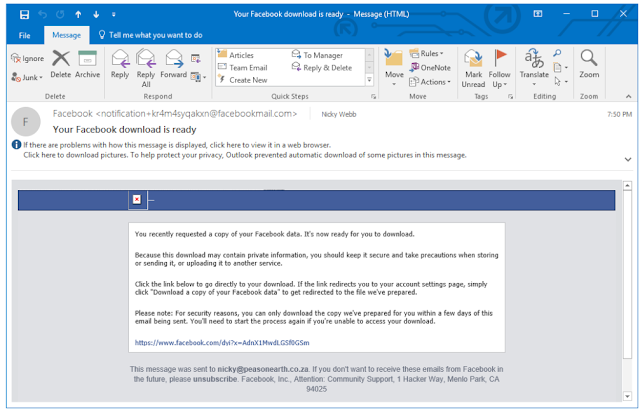Viewport: 640px width, 410px height.
Task: Collapse the ribbon with the chevron
Action: pyautogui.click(x=629, y=97)
